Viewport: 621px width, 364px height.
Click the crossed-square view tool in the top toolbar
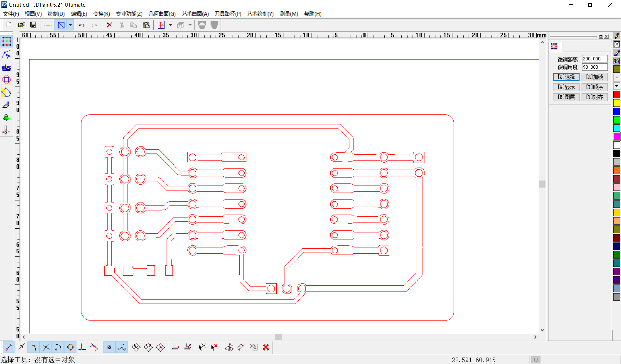click(x=61, y=25)
